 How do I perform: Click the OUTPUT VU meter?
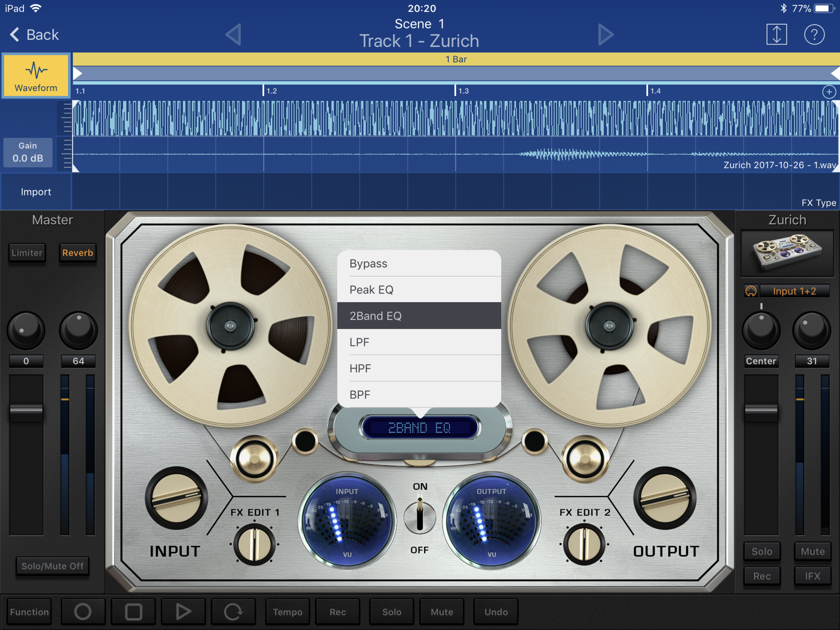click(x=491, y=521)
